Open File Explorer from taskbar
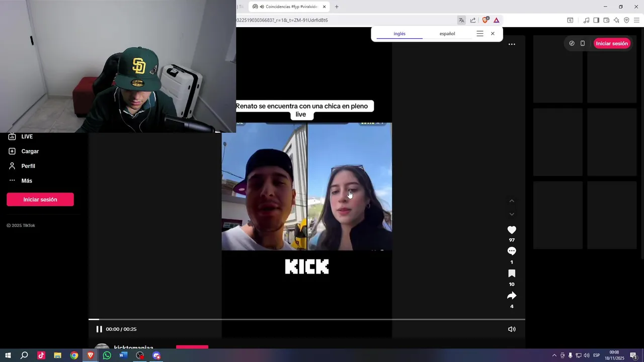Screen dimensions: 644x362 pyautogui.click(x=57, y=355)
